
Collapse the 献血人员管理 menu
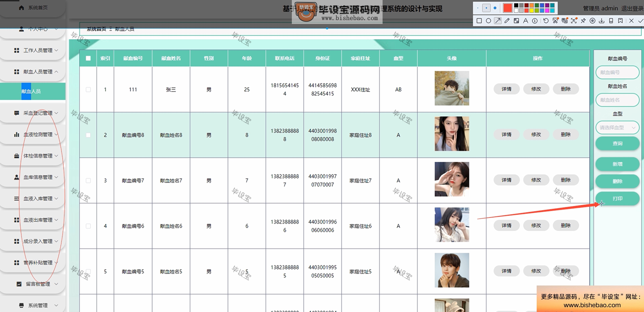(33, 72)
